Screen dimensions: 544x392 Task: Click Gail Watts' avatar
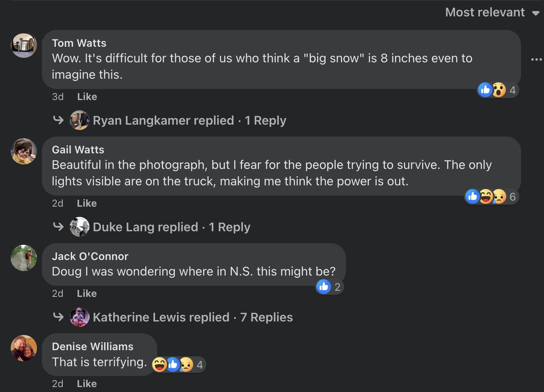(24, 151)
